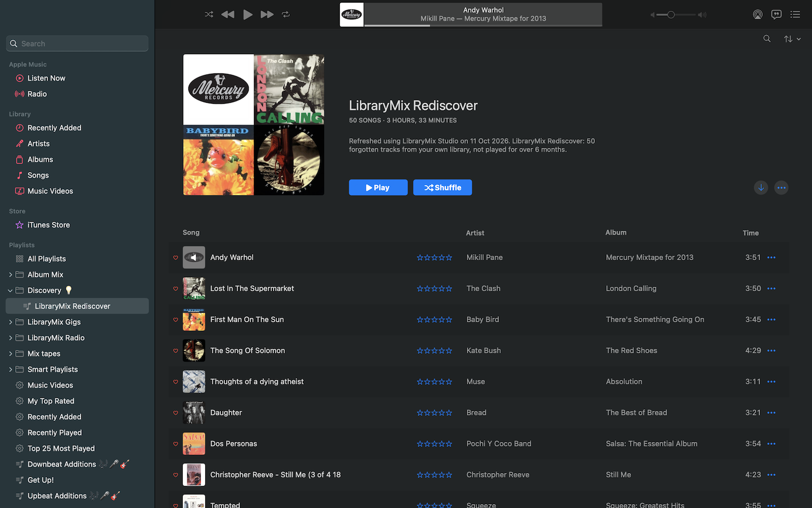Collapse the Discovery folder

10,291
